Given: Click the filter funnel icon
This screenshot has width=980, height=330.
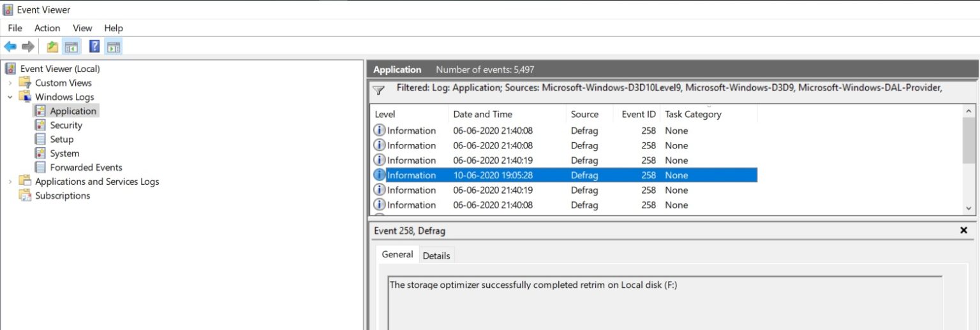Looking at the screenshot, I should pos(378,90).
